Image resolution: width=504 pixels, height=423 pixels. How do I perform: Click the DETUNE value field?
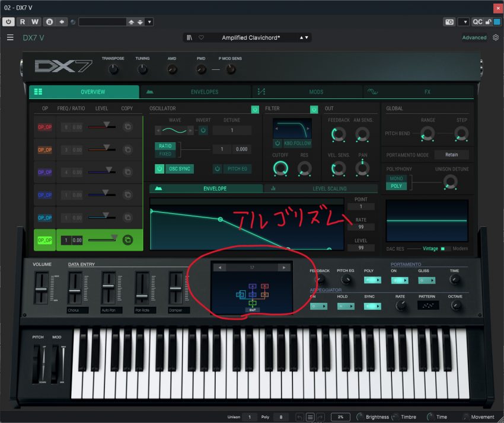coord(232,130)
